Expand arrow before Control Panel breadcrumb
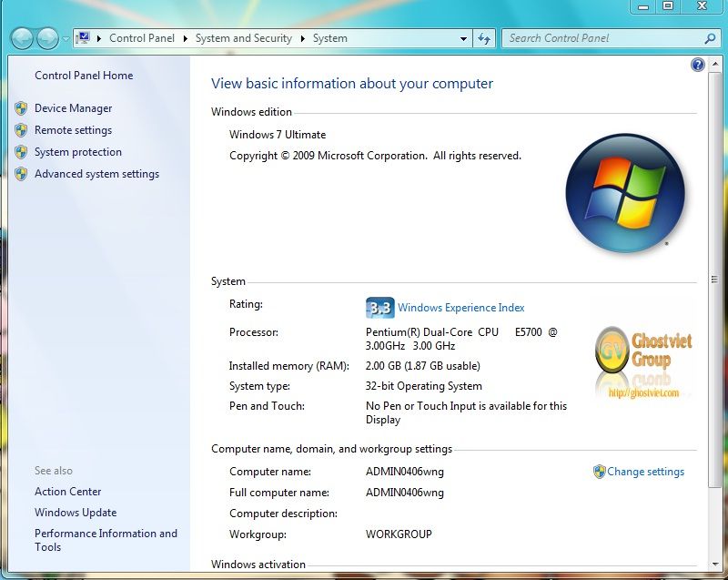Viewport: 728px width, 580px height. pos(98,38)
